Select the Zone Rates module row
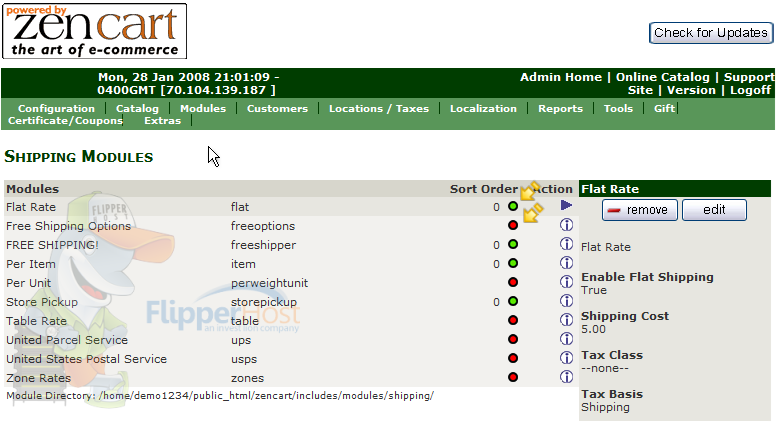The height and width of the screenshot is (422, 776). click(x=290, y=377)
